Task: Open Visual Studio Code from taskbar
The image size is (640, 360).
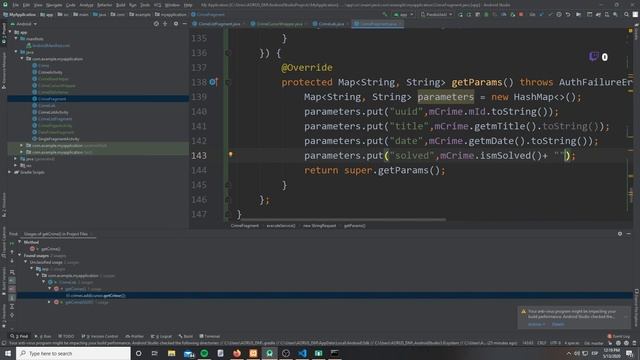Action: click(x=302, y=353)
